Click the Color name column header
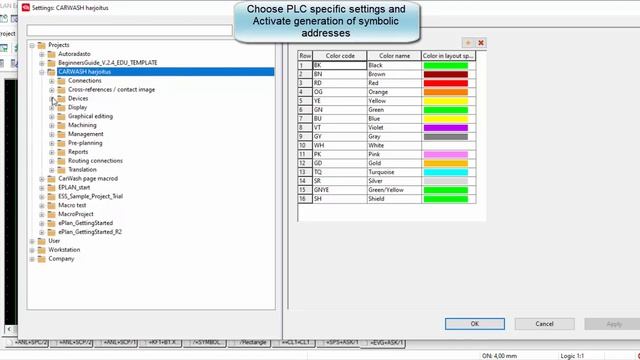The image size is (640, 360). click(394, 56)
